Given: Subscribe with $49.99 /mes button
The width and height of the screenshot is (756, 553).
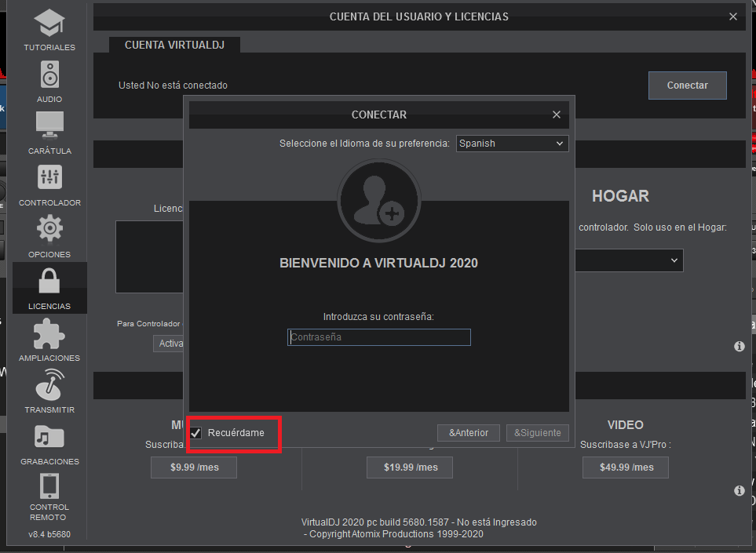Looking at the screenshot, I should tap(626, 468).
